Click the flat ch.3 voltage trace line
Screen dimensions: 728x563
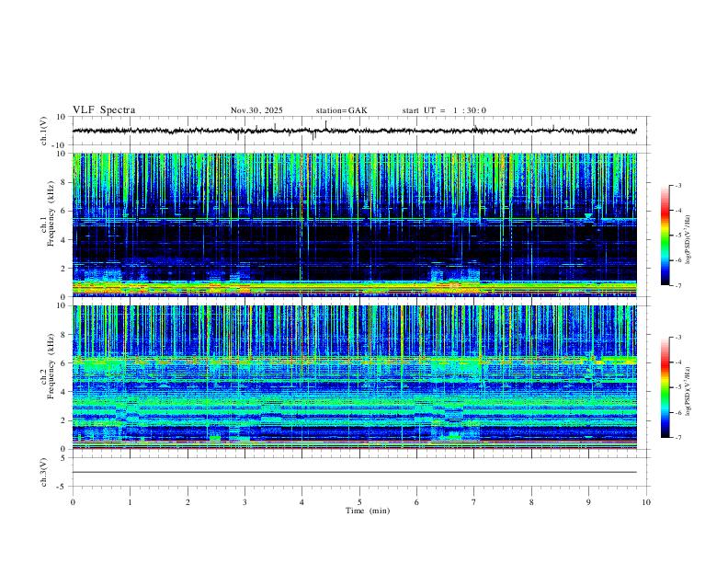354,472
